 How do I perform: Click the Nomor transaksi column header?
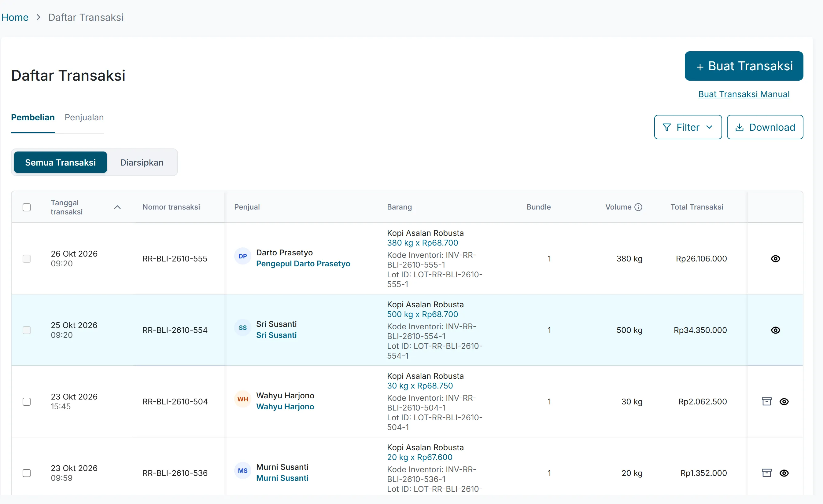point(171,207)
